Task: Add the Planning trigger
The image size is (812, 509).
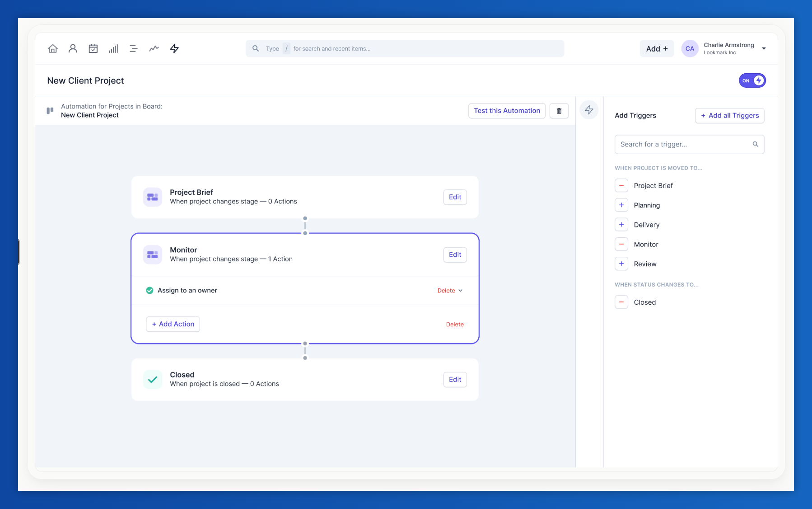Action: coord(621,205)
